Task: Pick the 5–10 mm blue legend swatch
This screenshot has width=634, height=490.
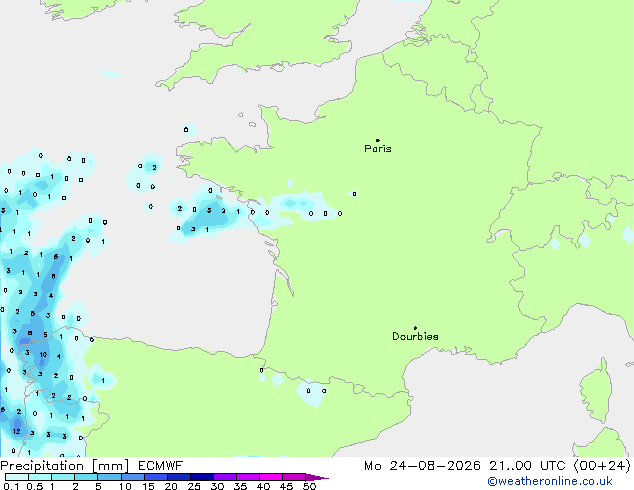Action: [109, 477]
